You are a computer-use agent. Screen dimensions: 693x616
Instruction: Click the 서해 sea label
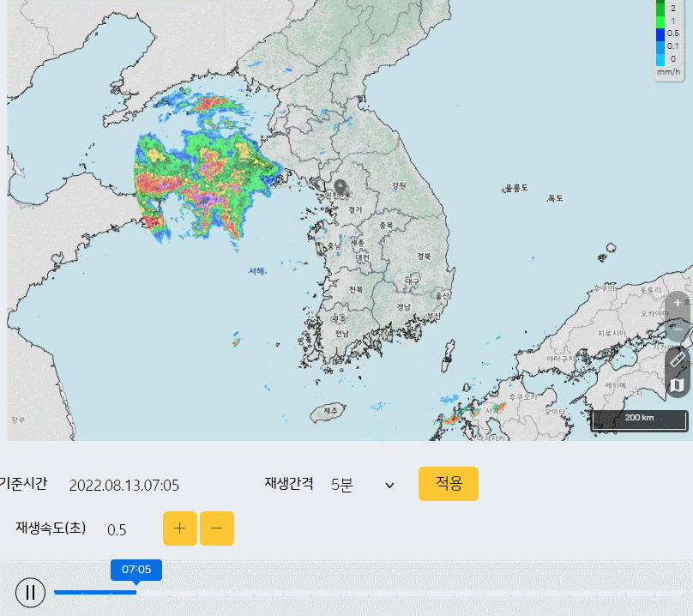256,270
